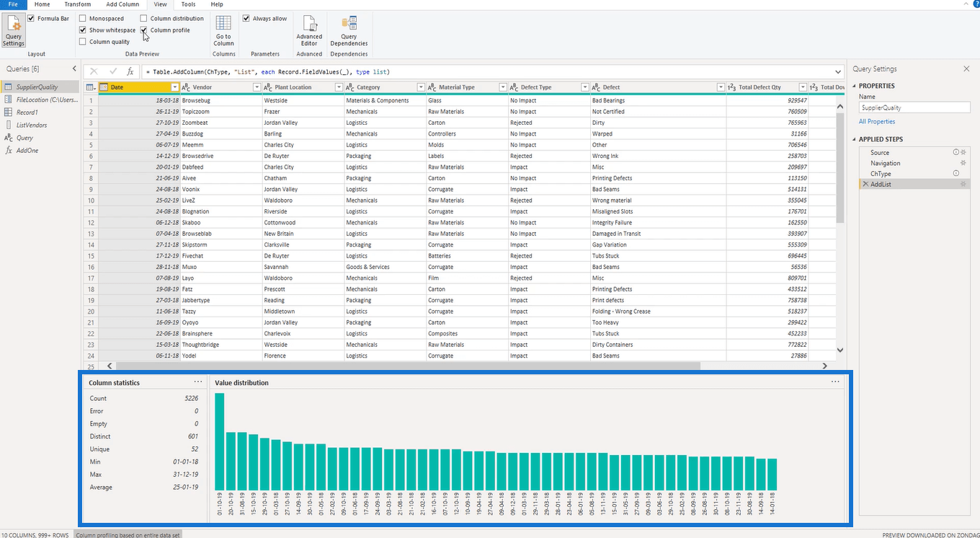Select the ListVendors query
The image size is (980, 538).
[31, 125]
